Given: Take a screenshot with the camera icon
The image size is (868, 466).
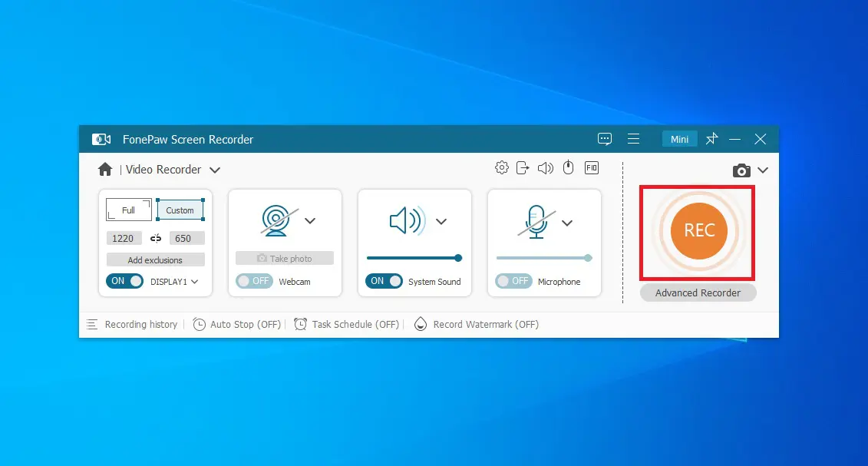Looking at the screenshot, I should 741,170.
